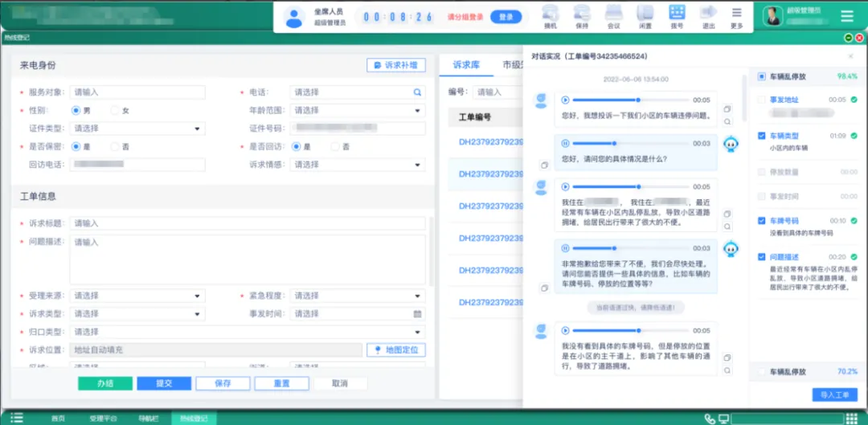Check the 事发地址 checkbox
The width and height of the screenshot is (868, 425).
coord(761,100)
